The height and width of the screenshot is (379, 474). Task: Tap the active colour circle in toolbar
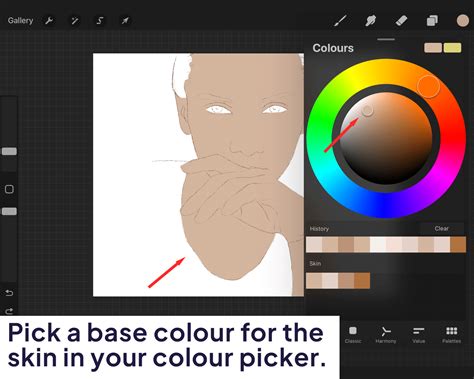pyautogui.click(x=463, y=21)
